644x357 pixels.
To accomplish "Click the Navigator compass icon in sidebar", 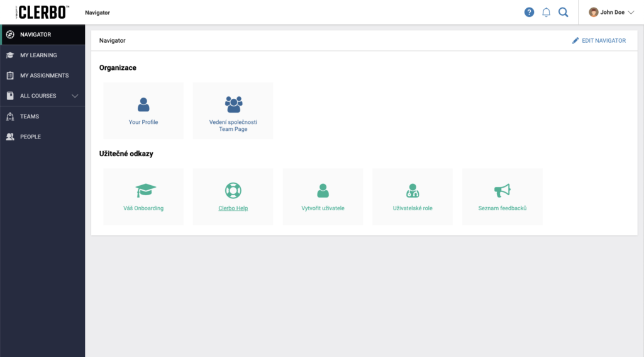I will click(x=10, y=35).
